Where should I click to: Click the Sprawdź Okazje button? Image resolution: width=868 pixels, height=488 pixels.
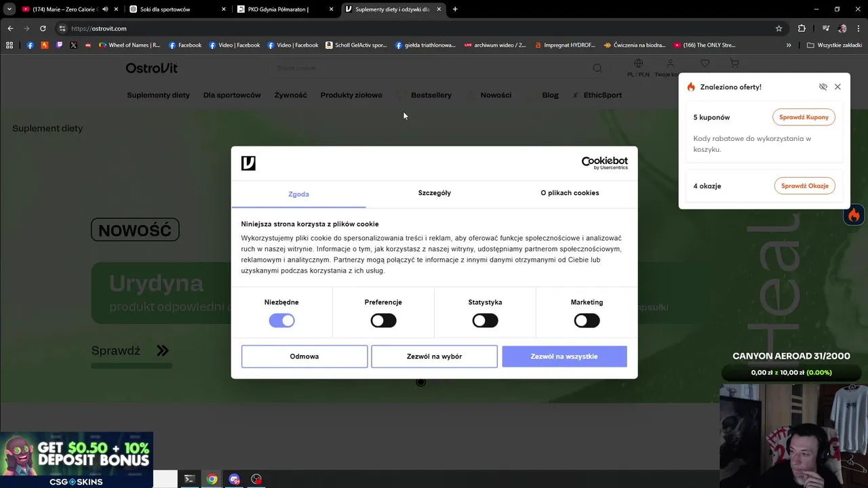tap(805, 186)
